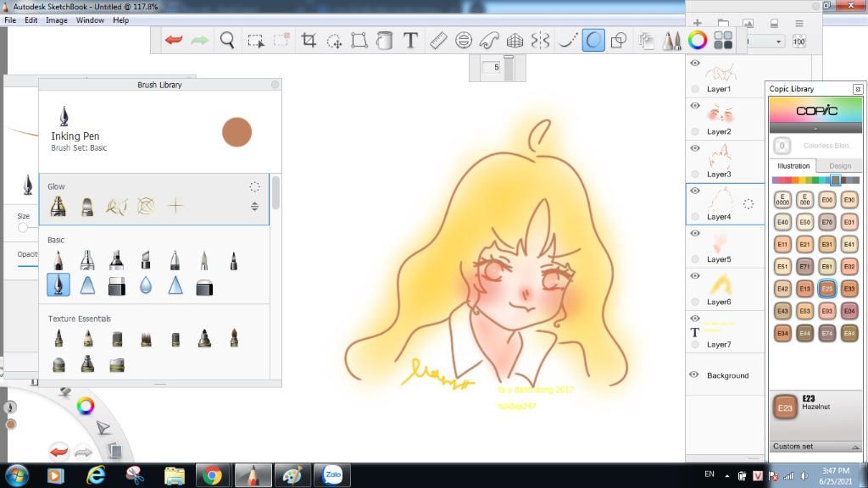The width and height of the screenshot is (868, 488).
Task: Activate the Ellipse guide tool
Action: (464, 41)
